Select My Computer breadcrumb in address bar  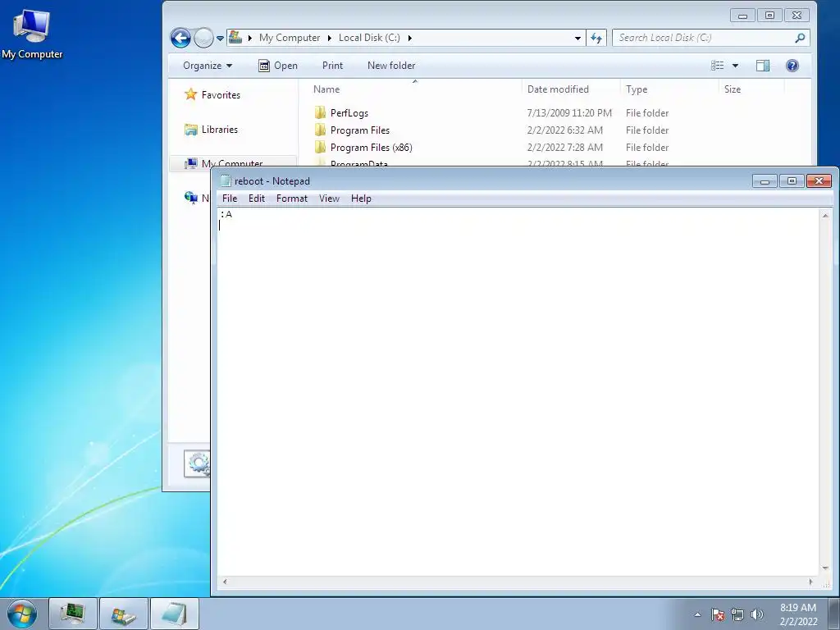point(290,38)
